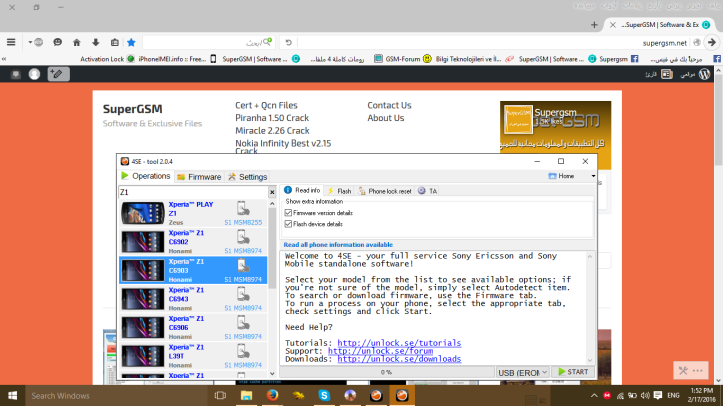
Task: Click the log text area scrollbar
Action: (590, 308)
